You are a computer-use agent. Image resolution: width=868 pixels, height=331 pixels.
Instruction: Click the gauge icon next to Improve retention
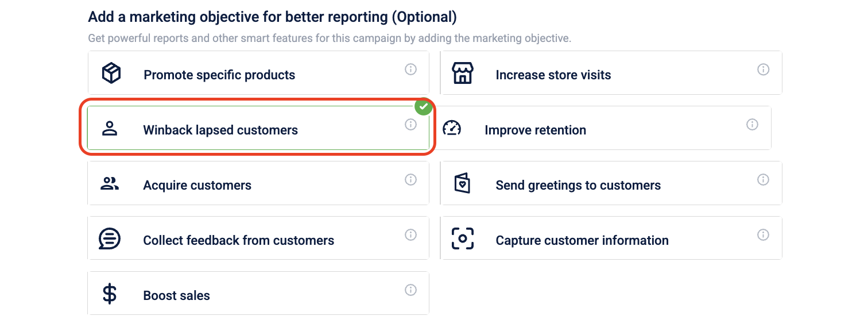452,128
